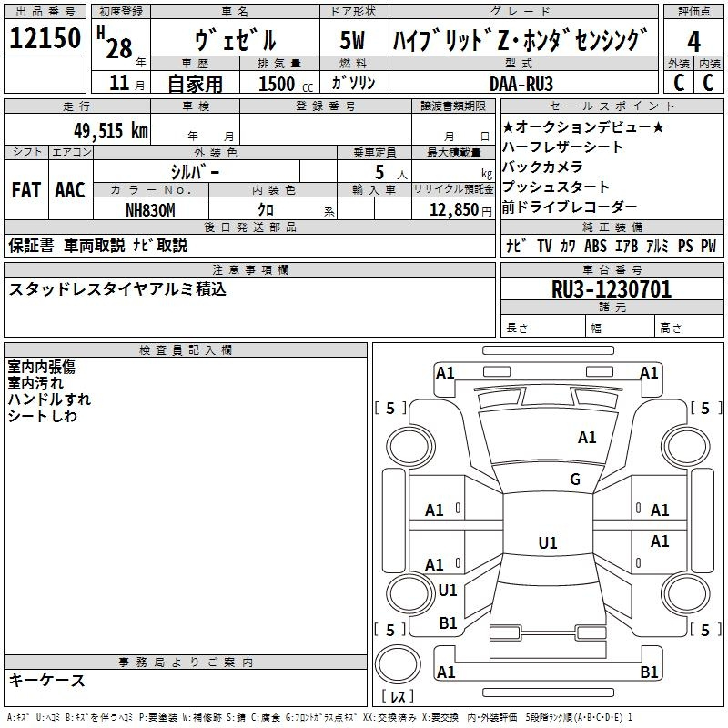Select the lot number 12150
728x728 pixels.
(45, 40)
